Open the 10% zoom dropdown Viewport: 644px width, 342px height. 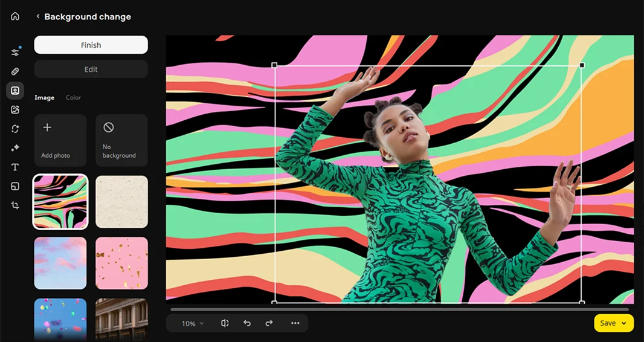pyautogui.click(x=193, y=323)
